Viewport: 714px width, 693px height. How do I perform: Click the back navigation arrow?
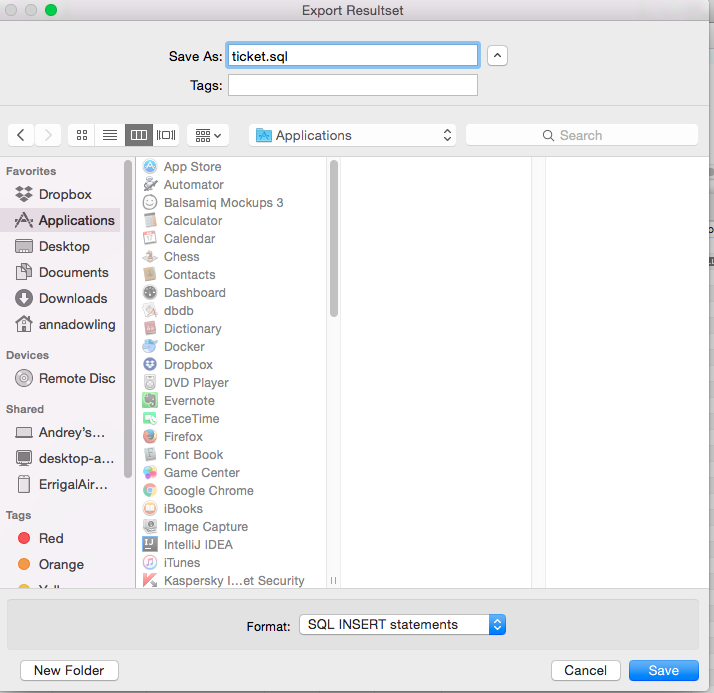pyautogui.click(x=21, y=135)
